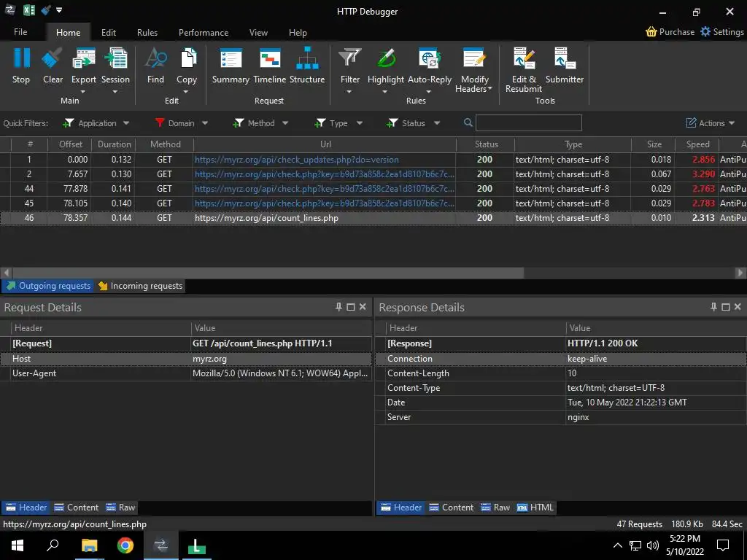The width and height of the screenshot is (747, 560).
Task: Expand the Status quick filter dropdown
Action: tap(436, 122)
